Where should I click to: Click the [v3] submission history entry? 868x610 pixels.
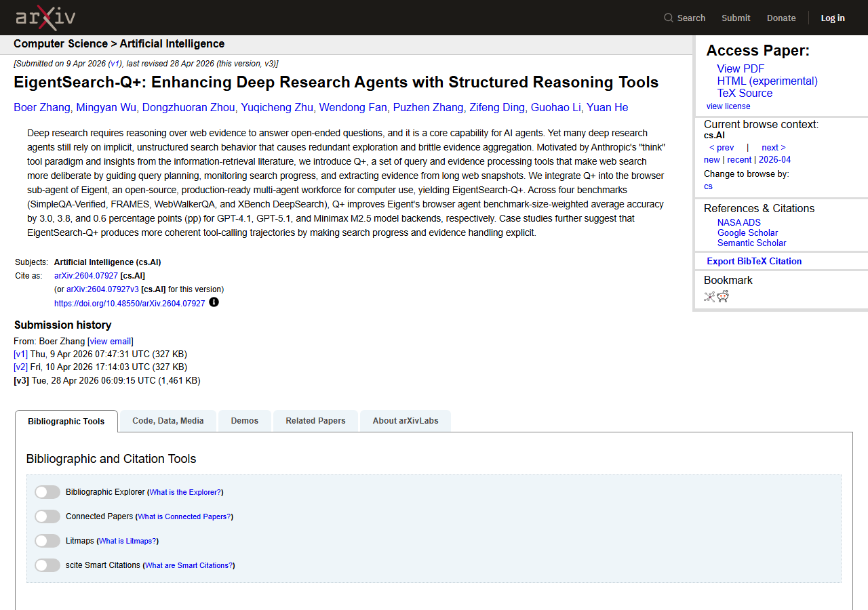(x=107, y=381)
